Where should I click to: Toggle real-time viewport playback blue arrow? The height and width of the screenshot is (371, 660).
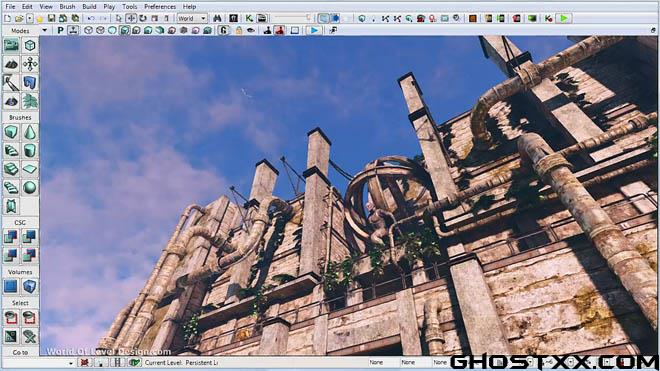[314, 30]
